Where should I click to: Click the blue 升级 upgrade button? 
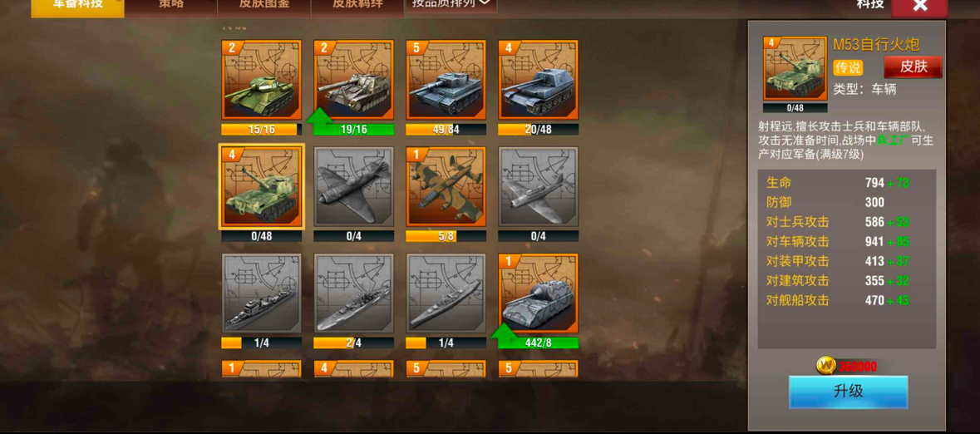click(x=848, y=392)
